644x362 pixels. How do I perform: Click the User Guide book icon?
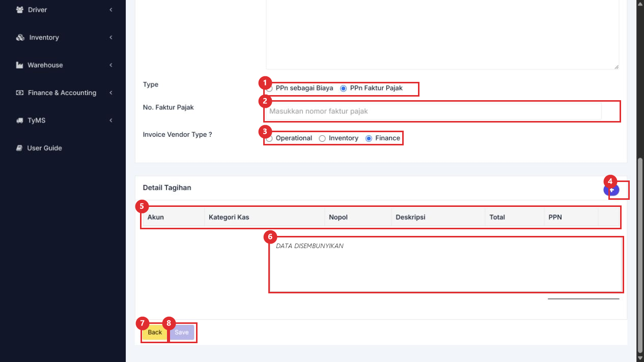pos(19,148)
